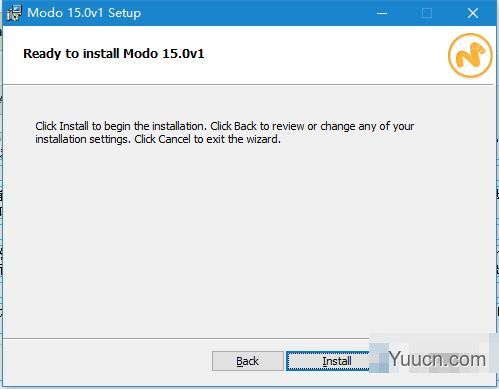Click the phrase "installation settings" in second line

[x=82, y=139]
